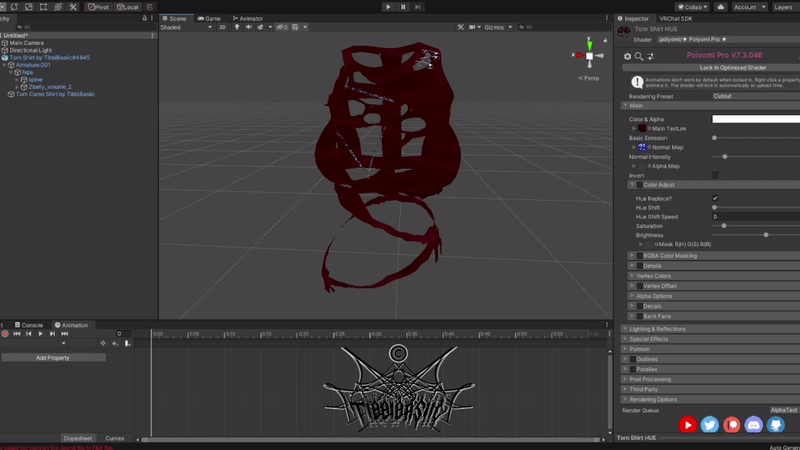Switch to the Game tab
This screenshot has height=450, width=800.
pyautogui.click(x=210, y=18)
